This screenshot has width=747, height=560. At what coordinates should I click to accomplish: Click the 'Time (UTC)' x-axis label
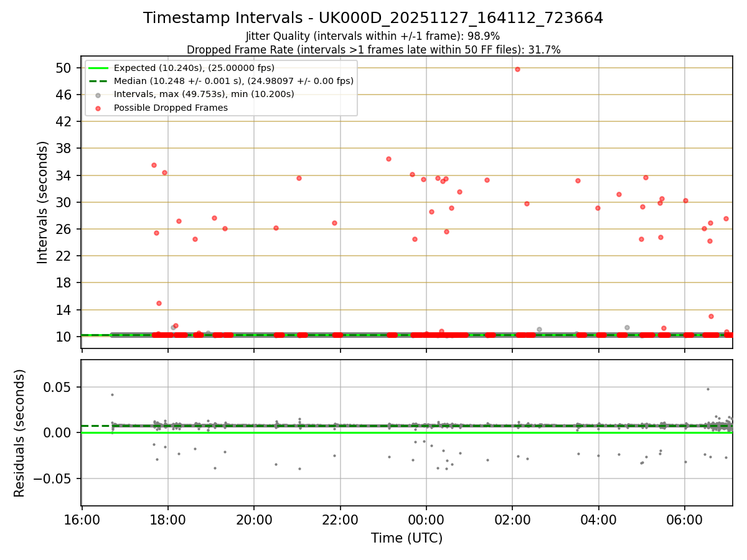tap(407, 538)
